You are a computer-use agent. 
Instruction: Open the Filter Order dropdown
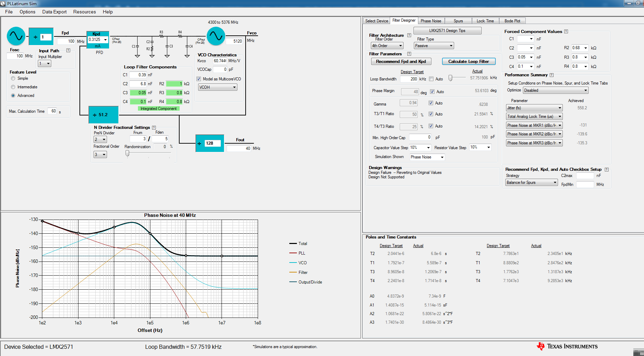tap(387, 46)
